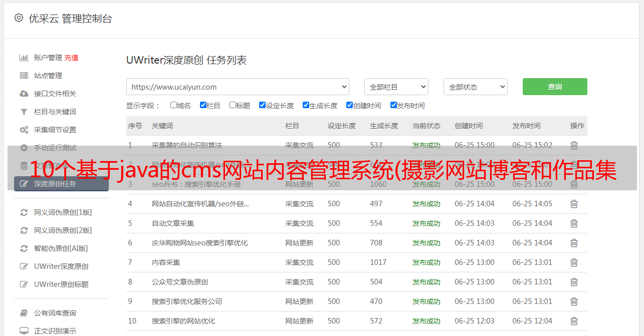Open the 全部状态 dropdown
Viewport: 644px width, 336px height.
point(476,87)
